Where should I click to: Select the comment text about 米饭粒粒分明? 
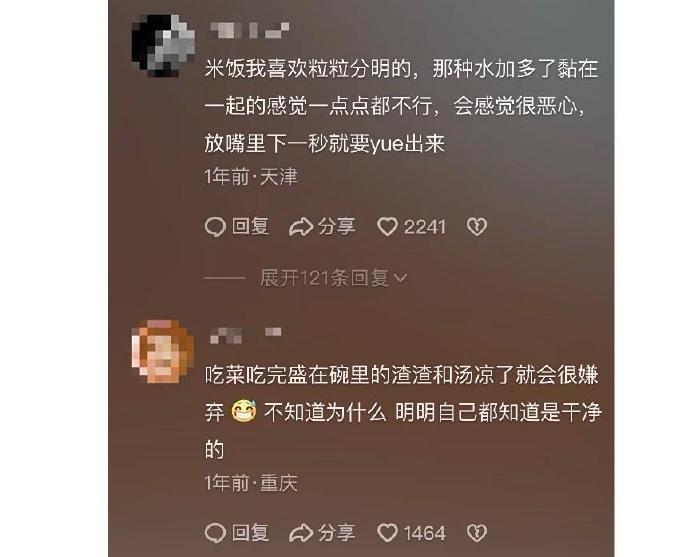(x=401, y=106)
